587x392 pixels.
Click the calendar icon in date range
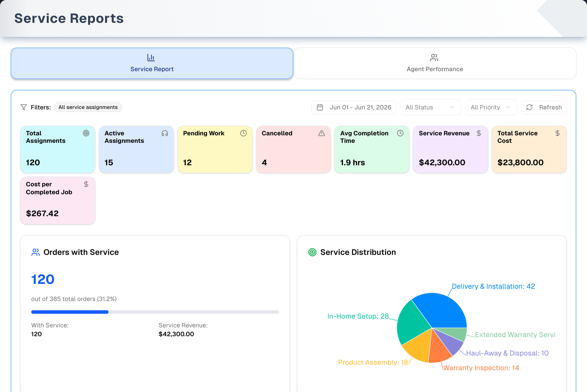tap(320, 107)
